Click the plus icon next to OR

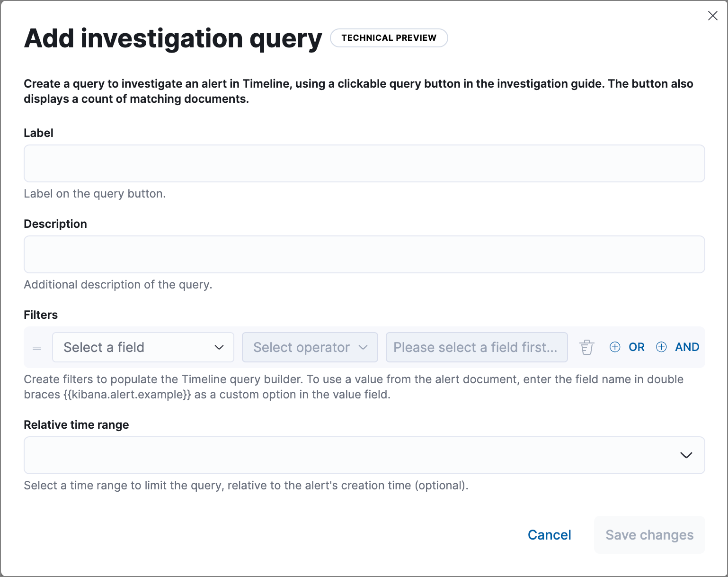615,347
